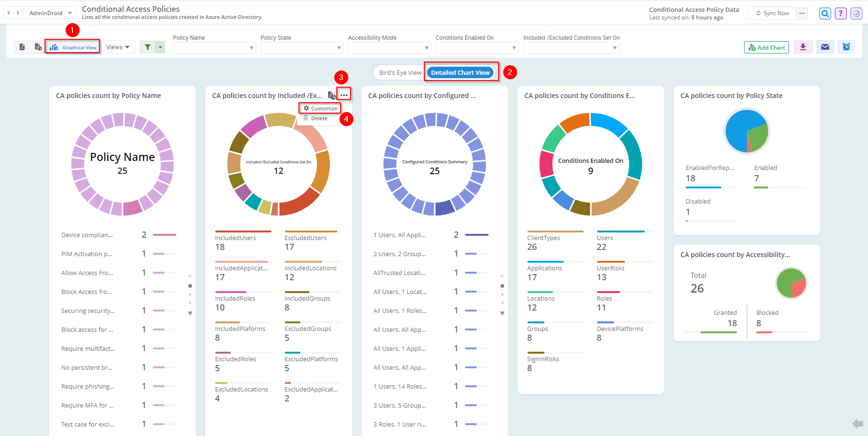This screenshot has width=868, height=436.
Task: Email the report via the envelope icon
Action: [825, 47]
